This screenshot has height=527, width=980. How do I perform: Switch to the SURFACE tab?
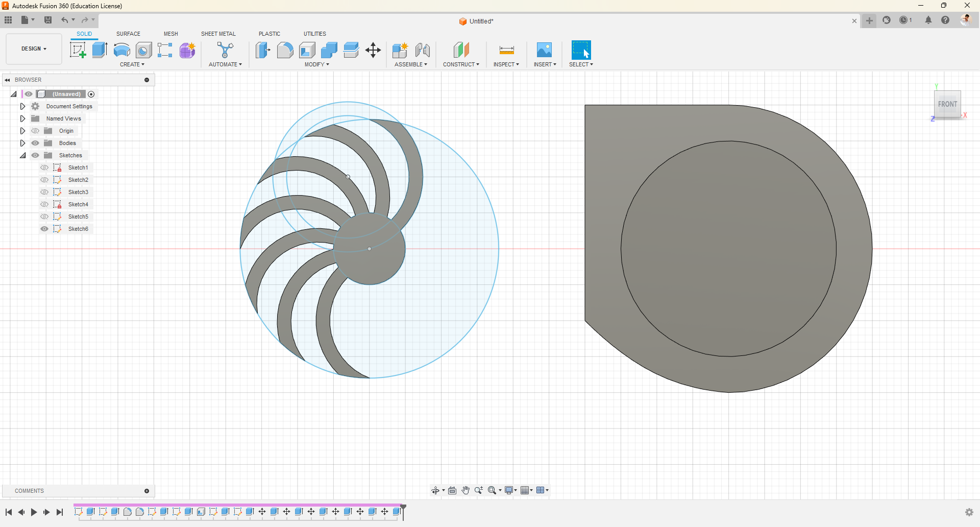pyautogui.click(x=128, y=34)
